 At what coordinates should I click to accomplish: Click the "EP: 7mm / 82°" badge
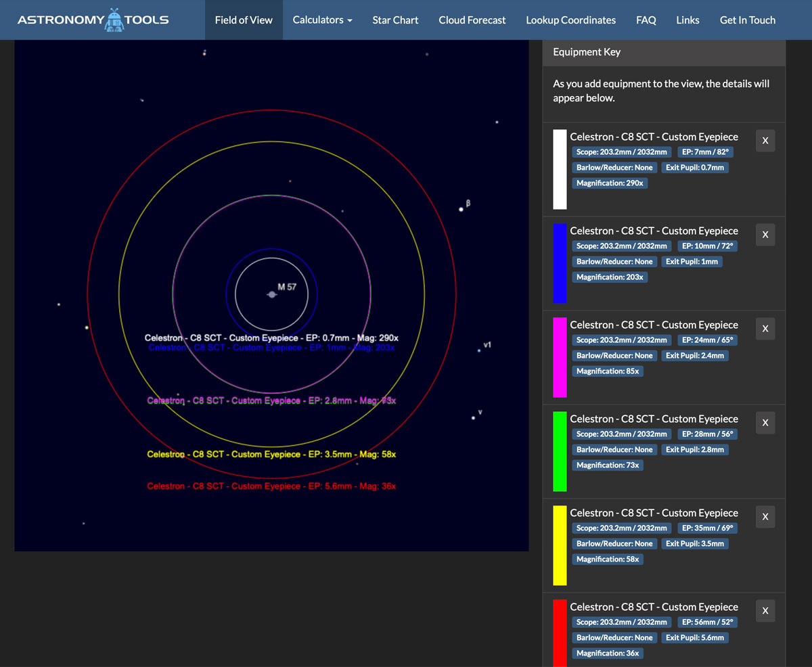(706, 152)
